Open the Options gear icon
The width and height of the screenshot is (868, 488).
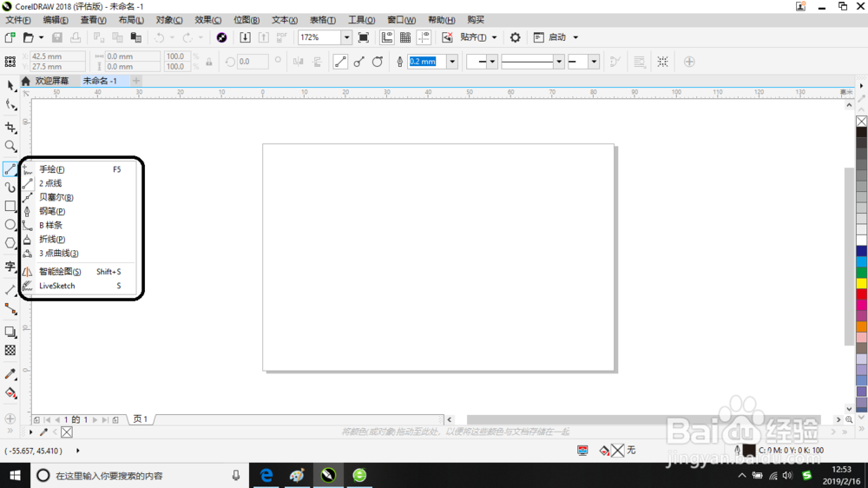(x=516, y=37)
